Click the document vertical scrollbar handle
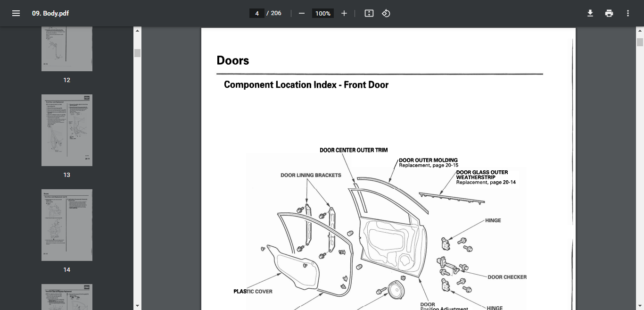Viewport: 644px width, 310px height. (640, 42)
